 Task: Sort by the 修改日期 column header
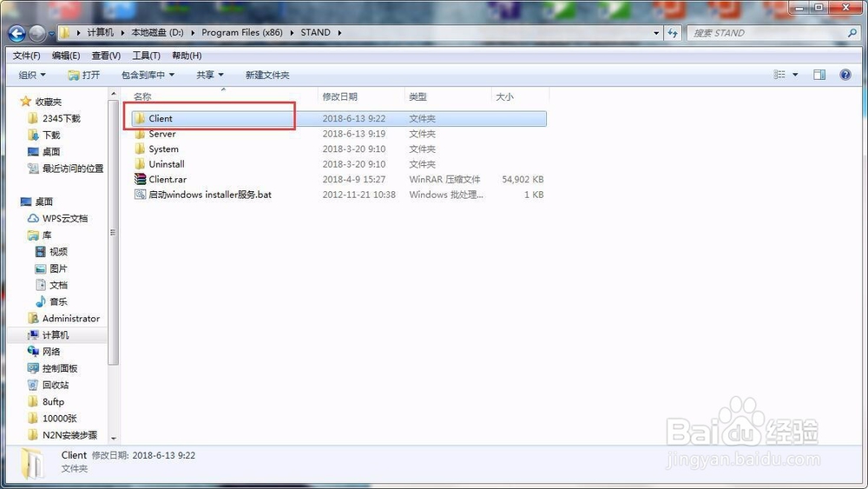pos(340,97)
